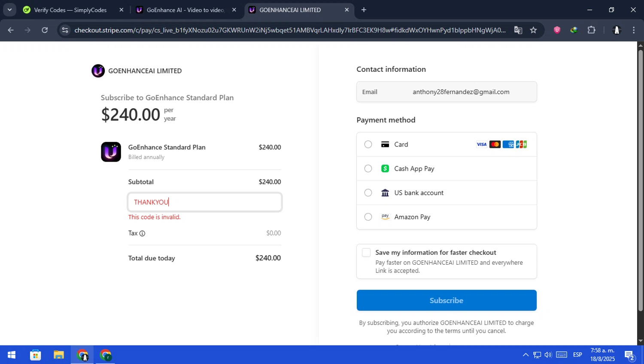Click the JCB card logo

coord(521,144)
